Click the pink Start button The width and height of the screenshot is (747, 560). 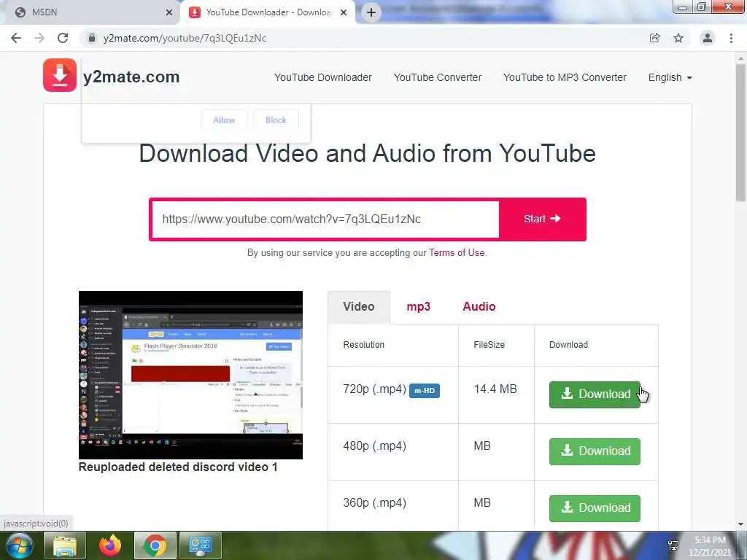coord(542,219)
